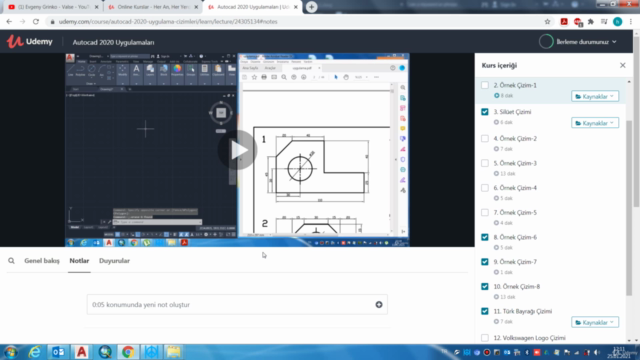Click the Autocad 2020 Uygulamaları course title
The image size is (640, 360).
tap(113, 42)
